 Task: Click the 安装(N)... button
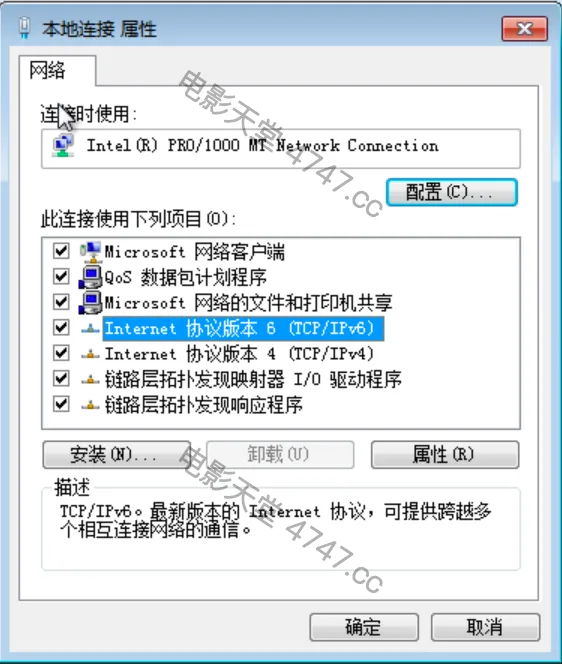(x=116, y=454)
